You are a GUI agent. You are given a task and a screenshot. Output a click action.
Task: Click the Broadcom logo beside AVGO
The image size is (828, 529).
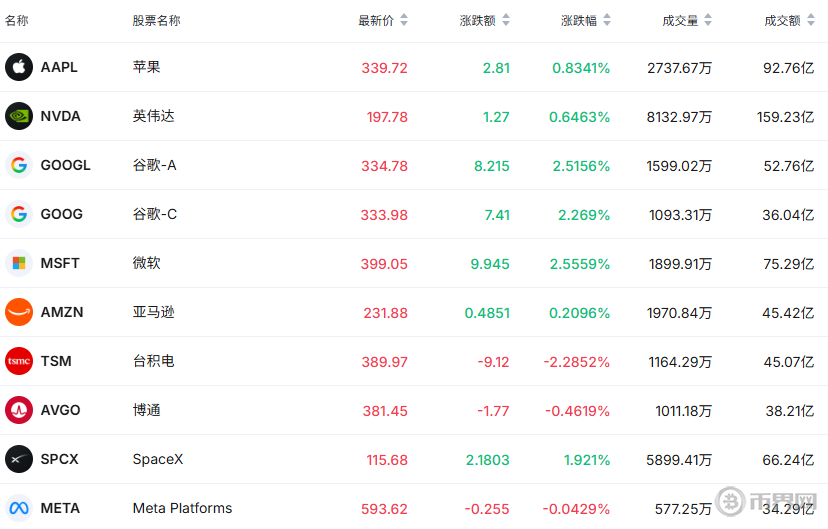tap(19, 410)
